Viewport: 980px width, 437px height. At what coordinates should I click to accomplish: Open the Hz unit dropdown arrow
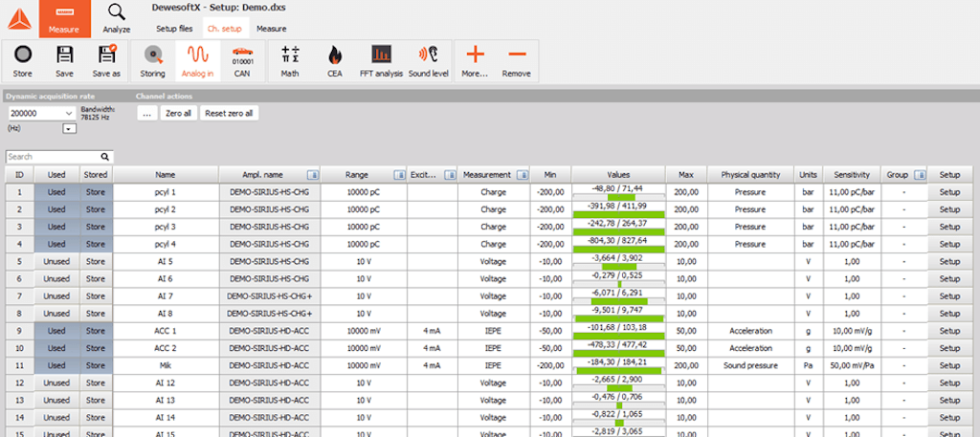69,128
